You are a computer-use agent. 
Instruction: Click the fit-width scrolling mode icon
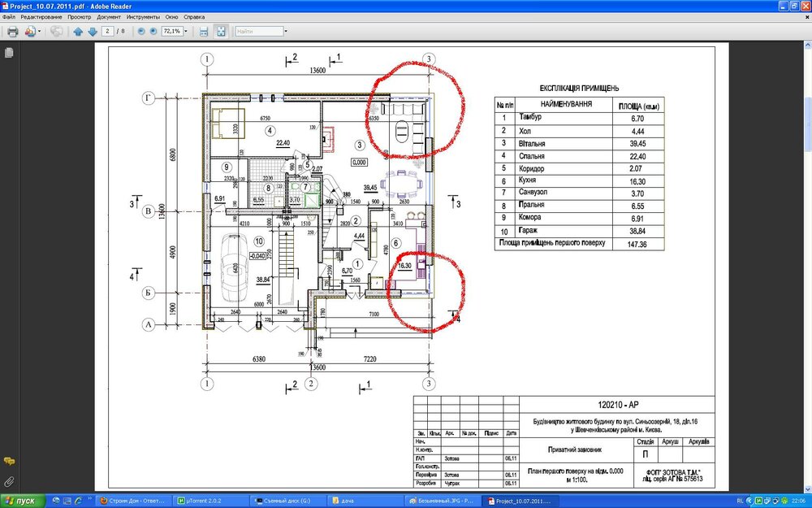click(x=204, y=32)
